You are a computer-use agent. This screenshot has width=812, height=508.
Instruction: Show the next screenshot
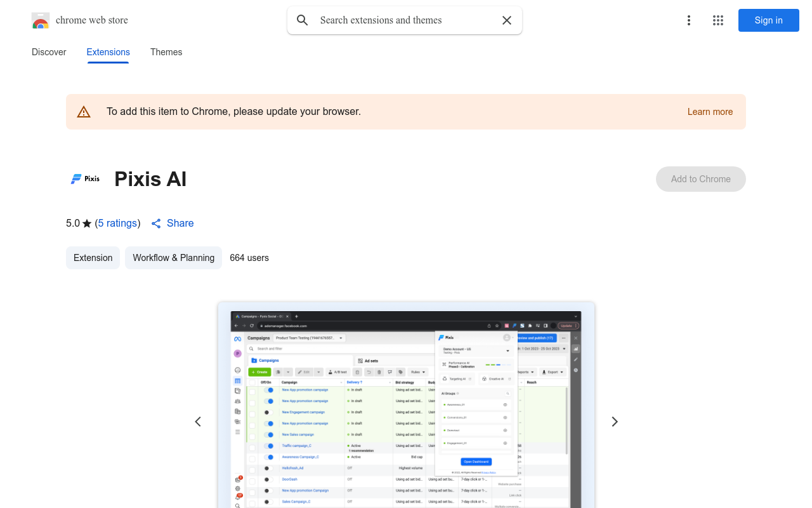614,422
